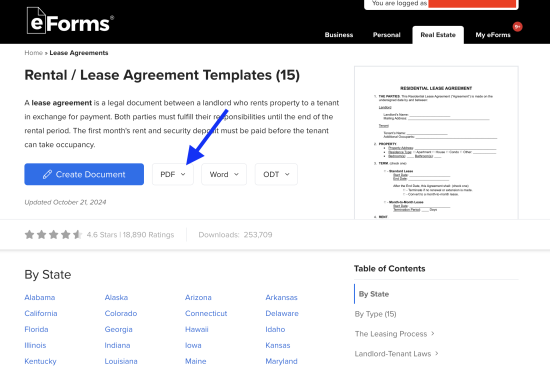
Task: Open the Arizona lease link
Action: 198,297
